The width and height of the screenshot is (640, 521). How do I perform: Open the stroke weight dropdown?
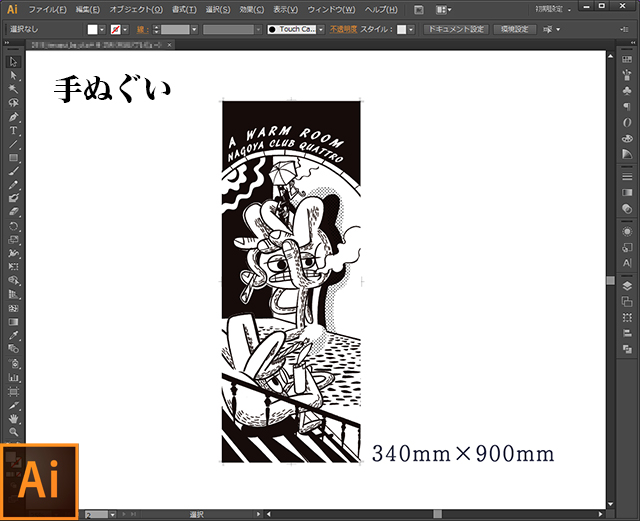[194, 29]
